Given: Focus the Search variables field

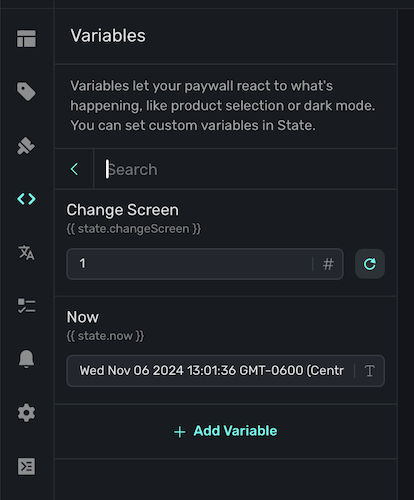Looking at the screenshot, I should tap(245, 169).
